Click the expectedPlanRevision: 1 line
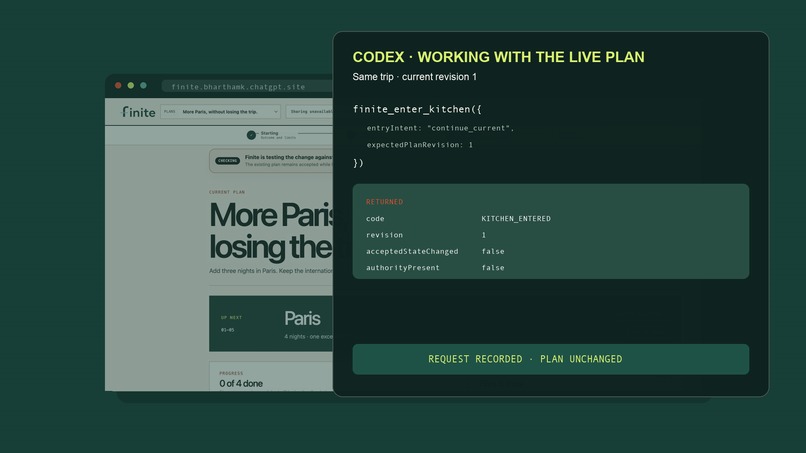 pyautogui.click(x=419, y=145)
